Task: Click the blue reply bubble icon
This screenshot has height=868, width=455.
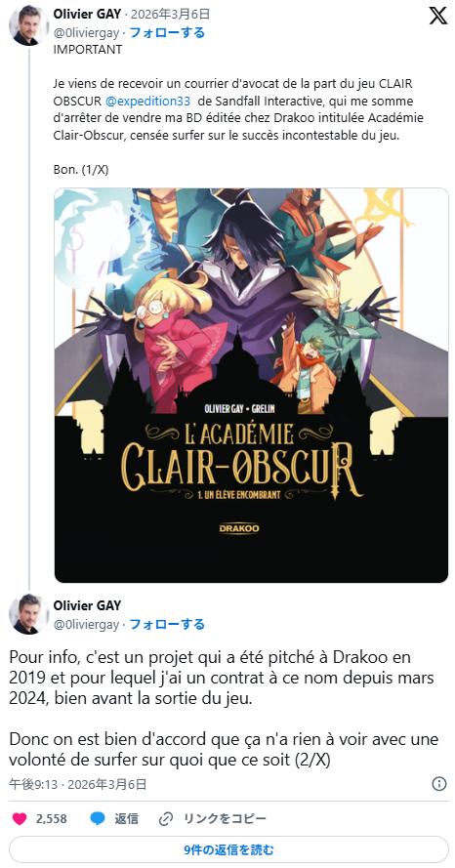Action: pyautogui.click(x=98, y=819)
